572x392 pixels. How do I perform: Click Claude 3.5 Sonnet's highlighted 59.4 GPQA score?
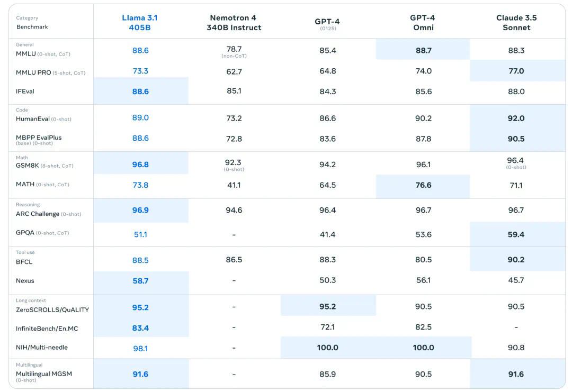point(516,234)
